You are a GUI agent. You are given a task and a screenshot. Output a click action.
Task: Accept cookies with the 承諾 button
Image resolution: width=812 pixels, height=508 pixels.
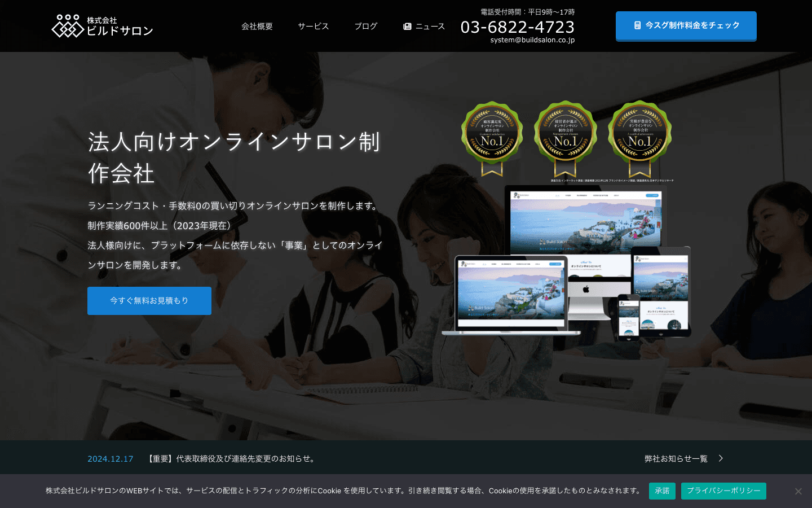click(x=662, y=491)
